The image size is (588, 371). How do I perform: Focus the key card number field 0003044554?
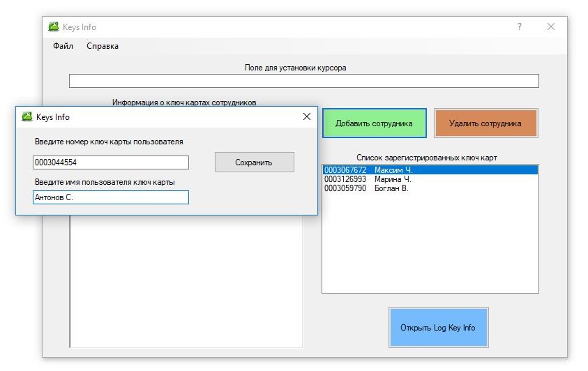tap(111, 162)
